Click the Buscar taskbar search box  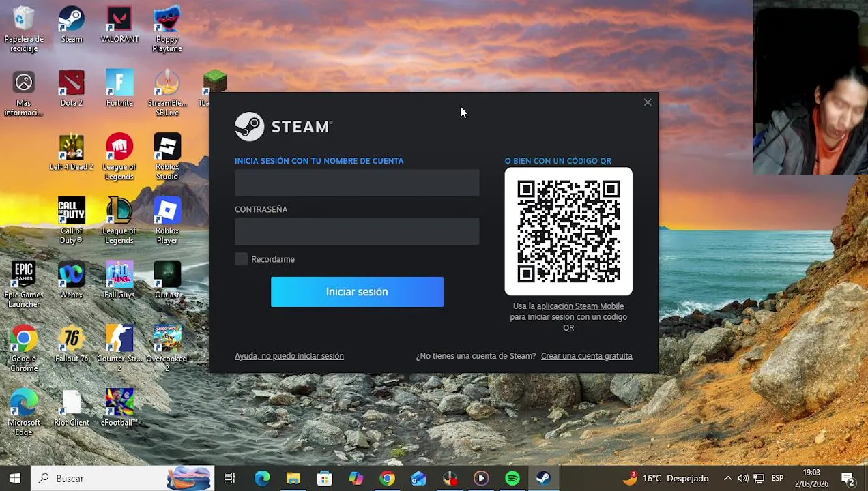[123, 478]
